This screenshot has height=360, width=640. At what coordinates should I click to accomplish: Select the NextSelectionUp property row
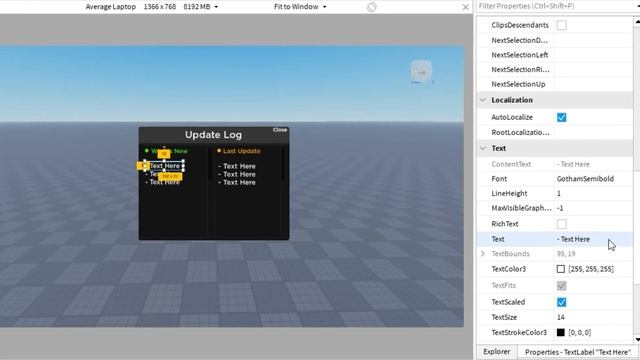[555, 84]
